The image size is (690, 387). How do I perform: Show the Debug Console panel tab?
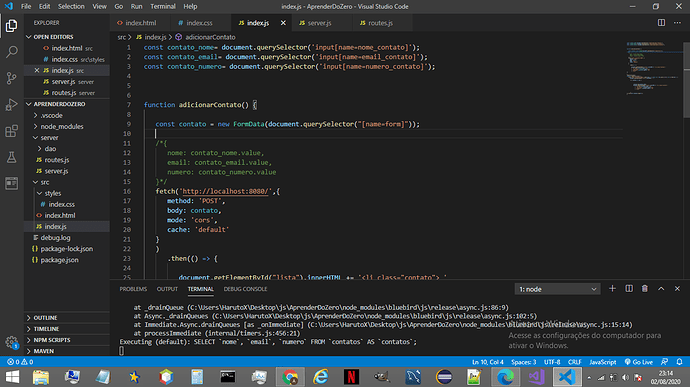pyautogui.click(x=245, y=289)
